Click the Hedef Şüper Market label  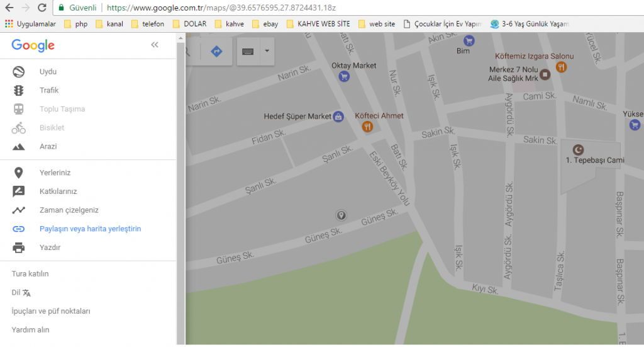(x=297, y=117)
